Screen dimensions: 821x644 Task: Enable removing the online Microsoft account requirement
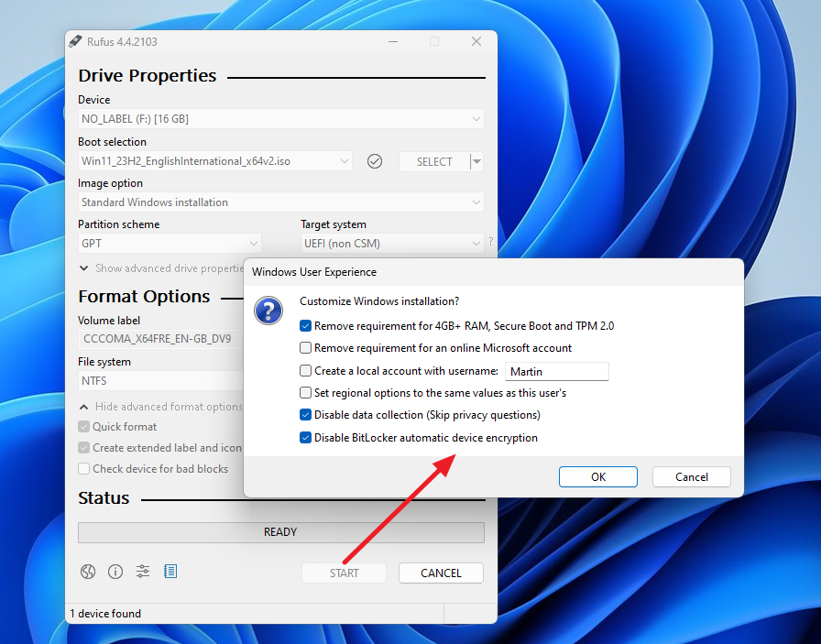(305, 347)
